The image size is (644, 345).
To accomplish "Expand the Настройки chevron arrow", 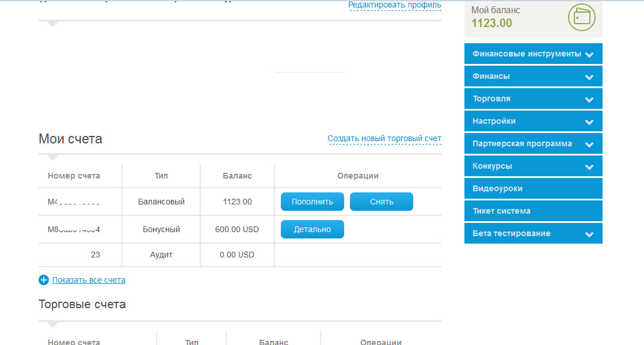I will 589,122.
